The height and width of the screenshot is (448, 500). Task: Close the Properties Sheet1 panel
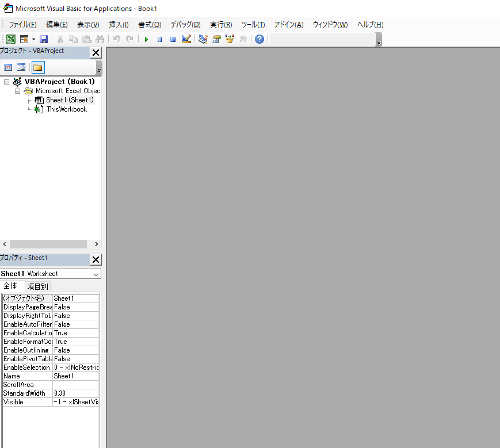[96, 260]
